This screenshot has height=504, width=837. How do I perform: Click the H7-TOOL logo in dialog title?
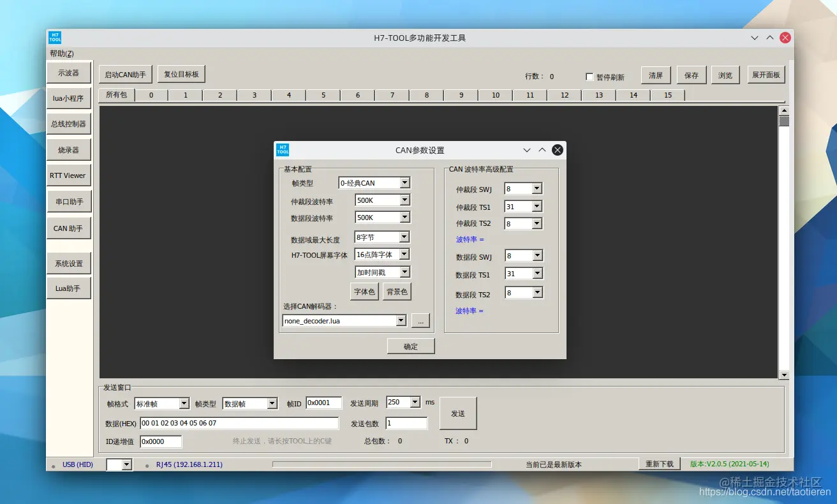[x=283, y=150]
